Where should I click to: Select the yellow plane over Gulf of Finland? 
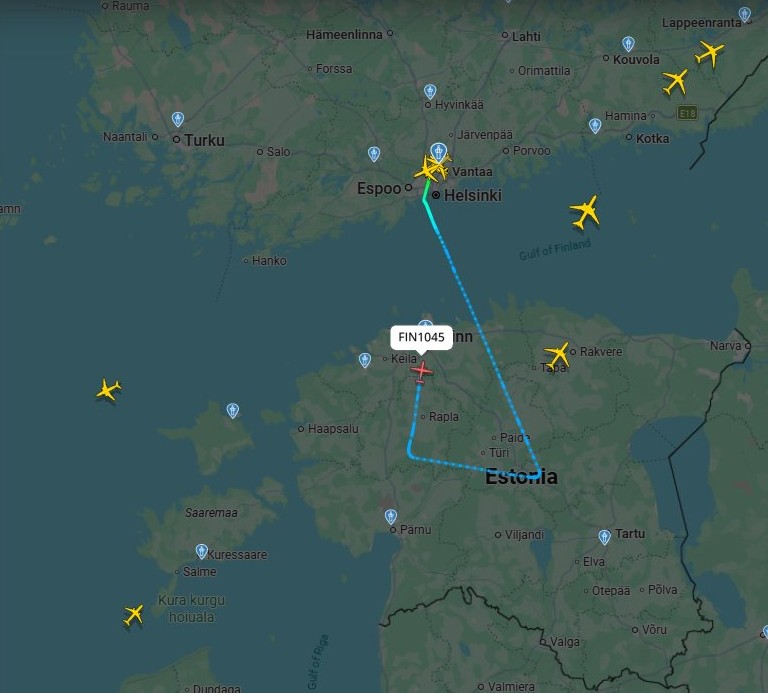point(585,213)
